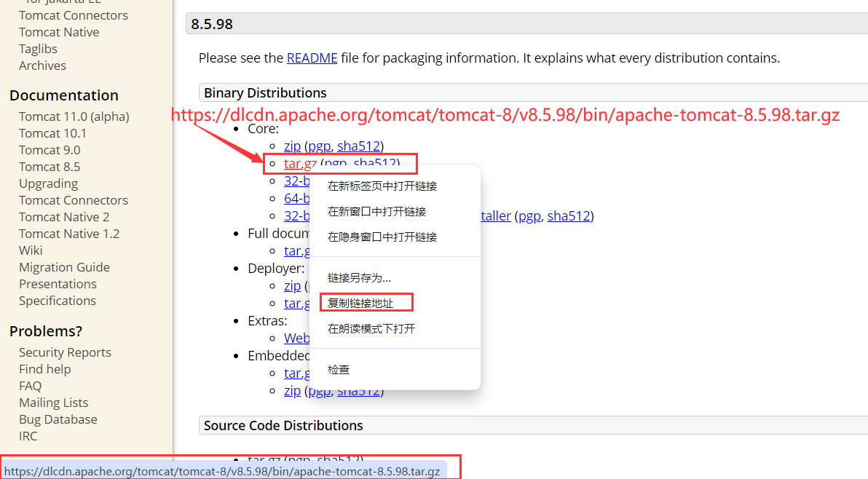This screenshot has height=479, width=868.
Task: Click the Problems? sidebar heading
Action: pyautogui.click(x=45, y=330)
